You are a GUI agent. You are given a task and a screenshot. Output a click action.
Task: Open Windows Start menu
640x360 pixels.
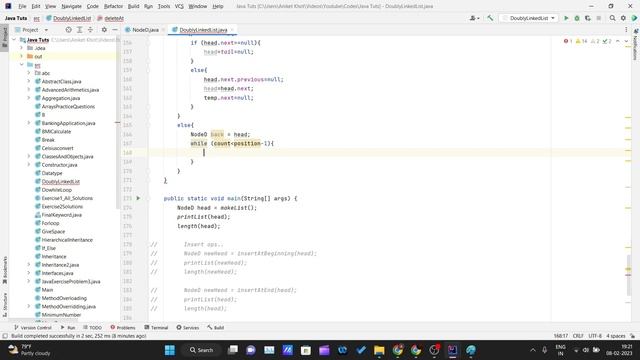click(170, 350)
